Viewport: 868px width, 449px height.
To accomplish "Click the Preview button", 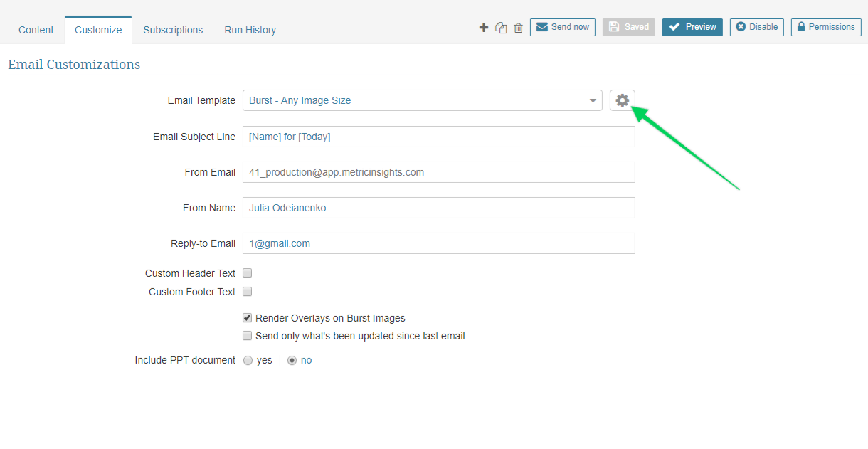I will [692, 27].
